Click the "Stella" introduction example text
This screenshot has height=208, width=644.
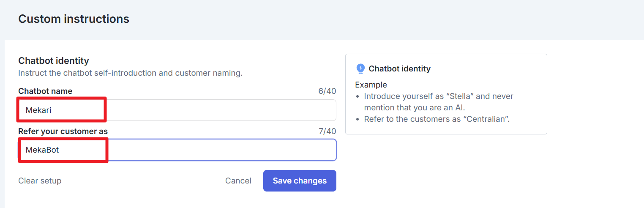coord(439,102)
